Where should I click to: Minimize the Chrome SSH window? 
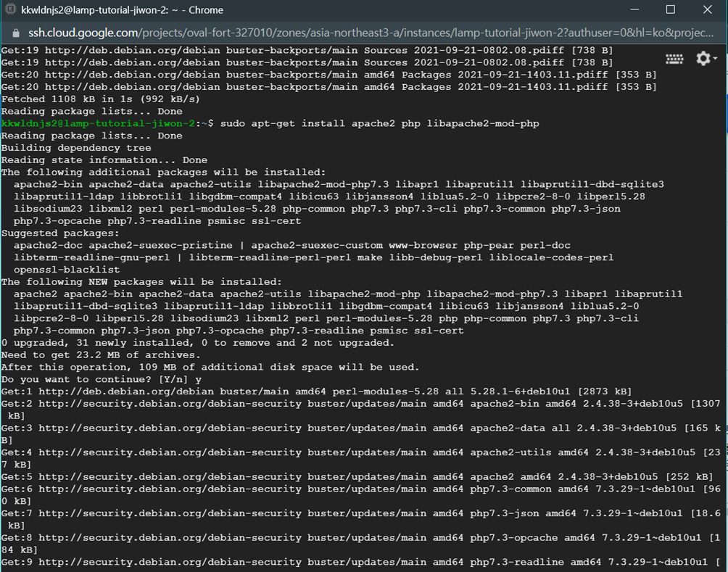tap(634, 9)
